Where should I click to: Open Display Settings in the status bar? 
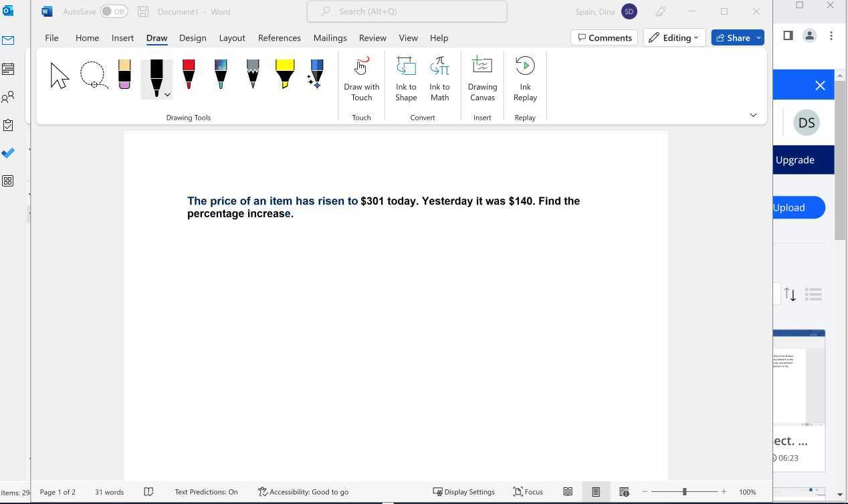click(463, 492)
